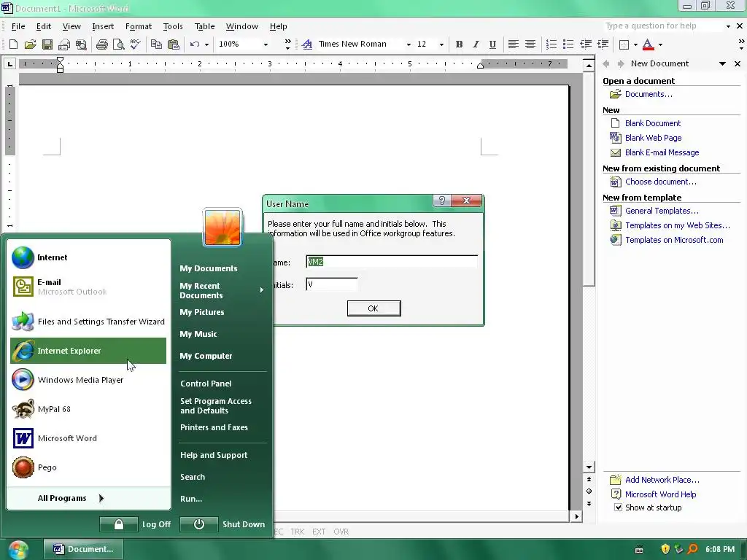Click the Undo arrow icon

point(194,44)
